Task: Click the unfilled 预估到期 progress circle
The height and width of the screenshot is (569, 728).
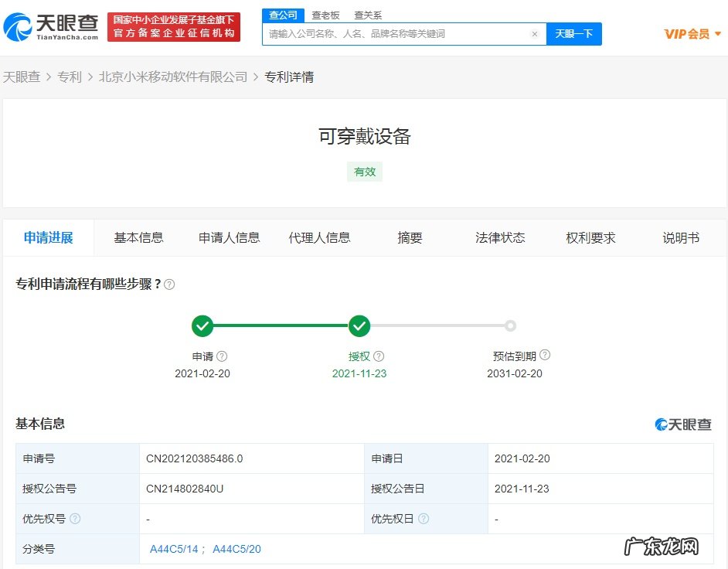Action: pos(510,325)
